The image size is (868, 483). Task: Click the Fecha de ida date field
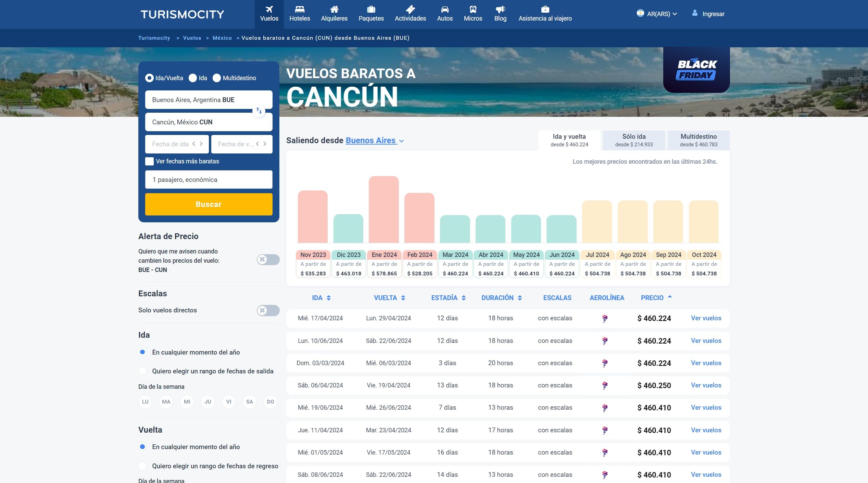click(x=170, y=144)
